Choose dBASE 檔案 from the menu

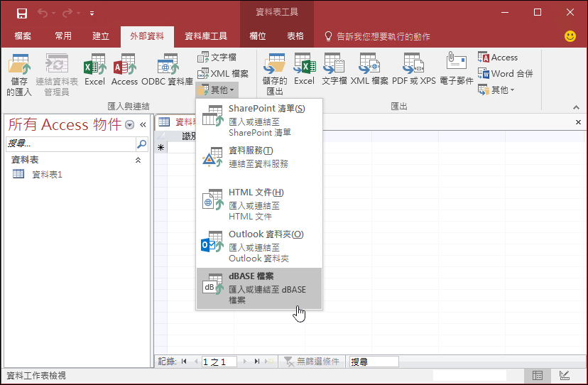point(259,288)
